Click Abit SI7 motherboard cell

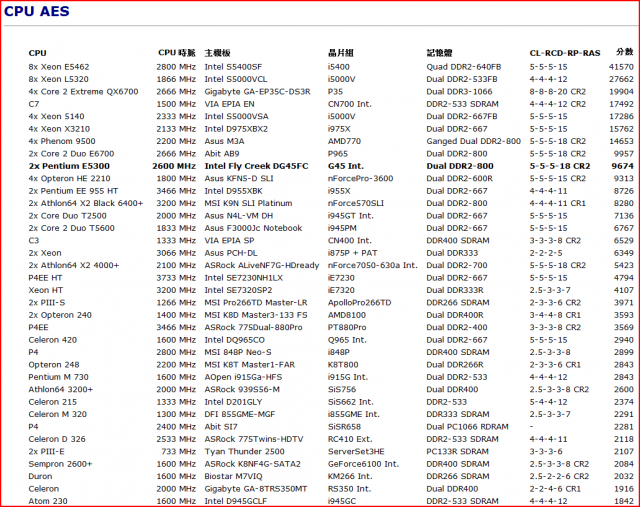click(221, 427)
